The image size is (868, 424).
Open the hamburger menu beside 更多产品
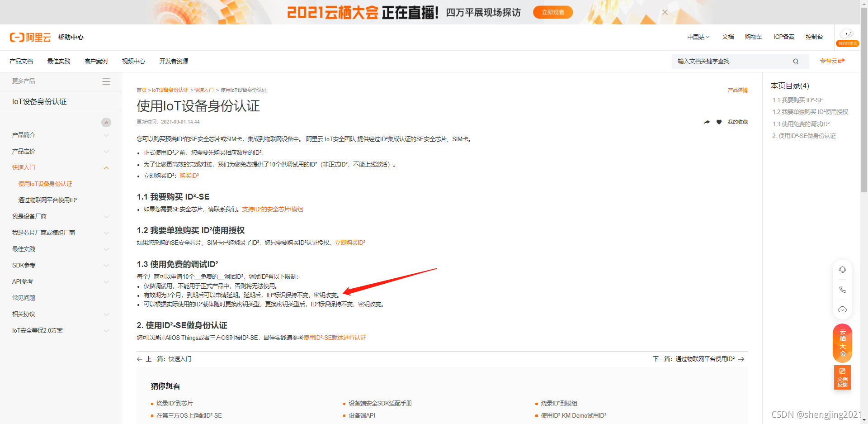tap(106, 81)
